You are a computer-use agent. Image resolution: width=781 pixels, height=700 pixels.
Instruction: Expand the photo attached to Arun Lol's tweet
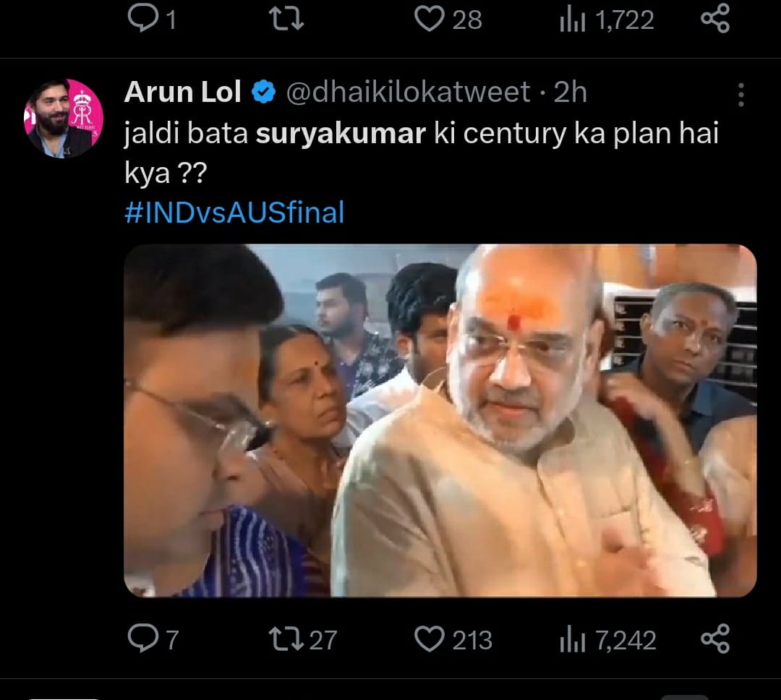click(440, 420)
